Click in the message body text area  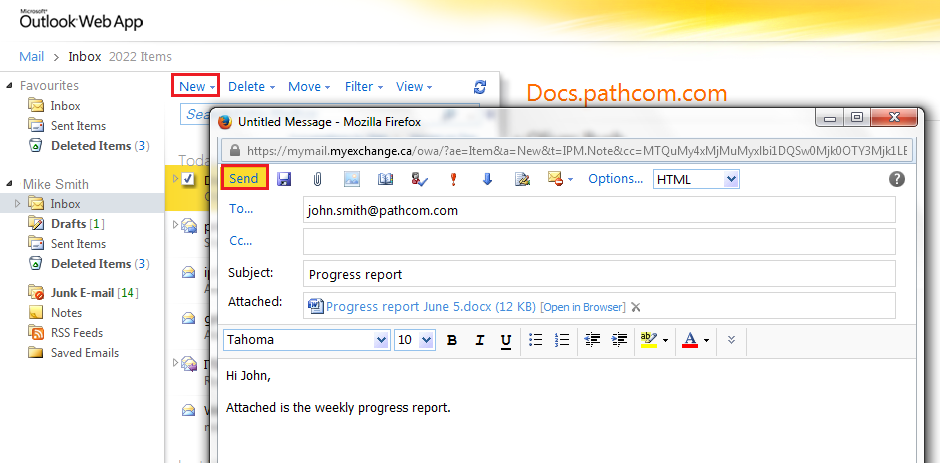click(x=567, y=411)
